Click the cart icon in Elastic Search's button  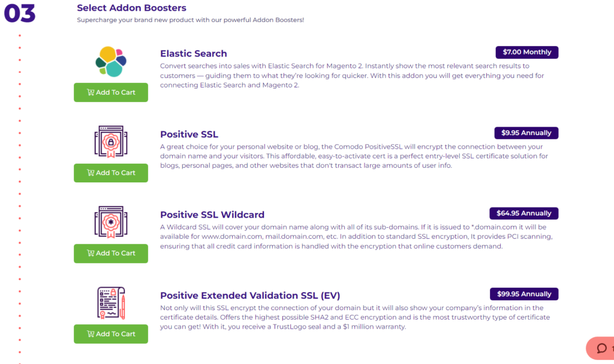coord(92,92)
